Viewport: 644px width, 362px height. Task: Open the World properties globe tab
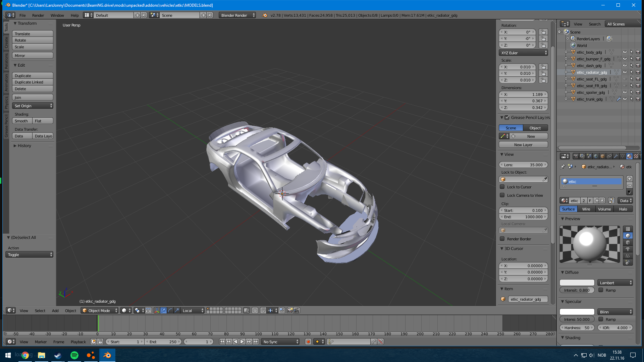[x=596, y=156]
